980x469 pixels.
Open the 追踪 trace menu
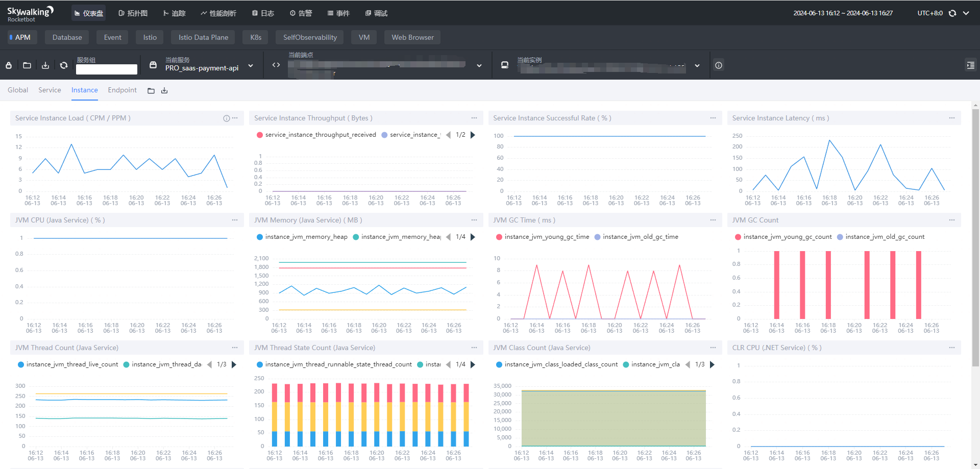174,13
